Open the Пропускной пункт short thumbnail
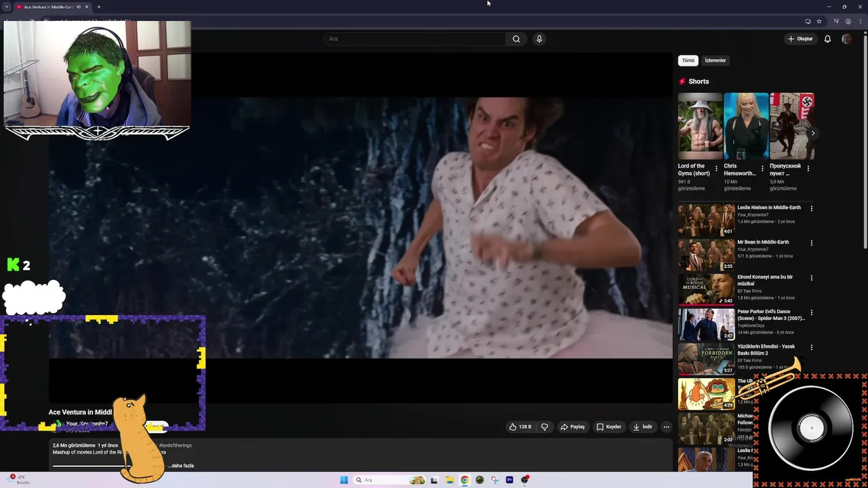 792,126
